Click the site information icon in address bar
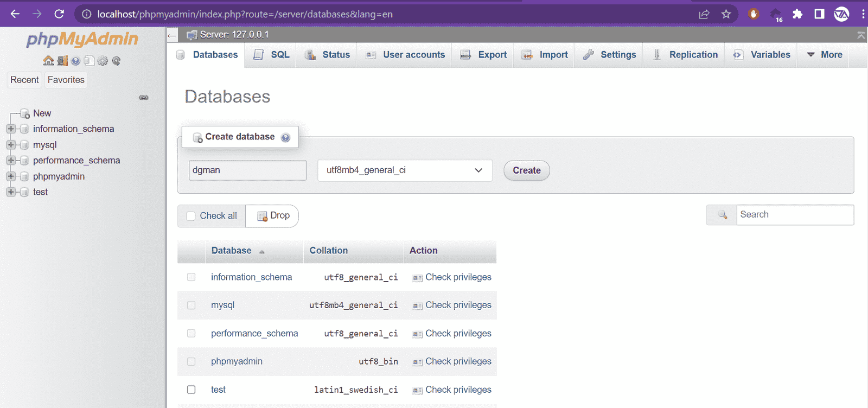The width and height of the screenshot is (868, 408). [87, 14]
